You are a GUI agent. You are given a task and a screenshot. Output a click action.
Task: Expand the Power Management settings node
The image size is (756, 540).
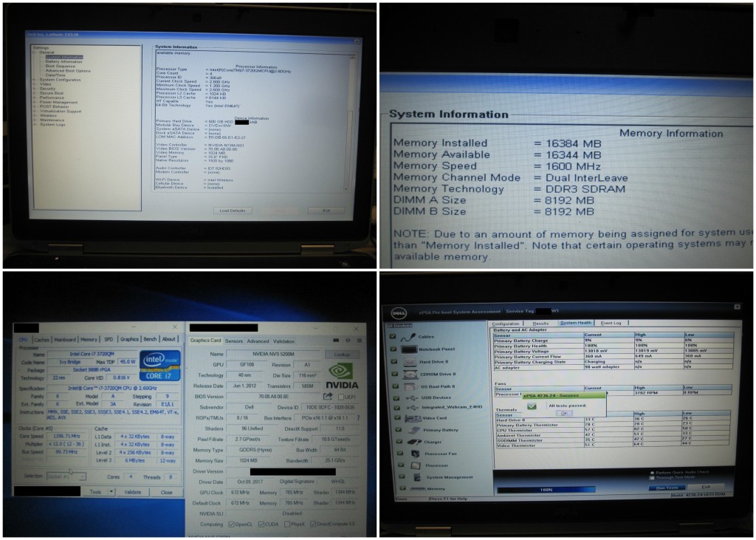35,102
